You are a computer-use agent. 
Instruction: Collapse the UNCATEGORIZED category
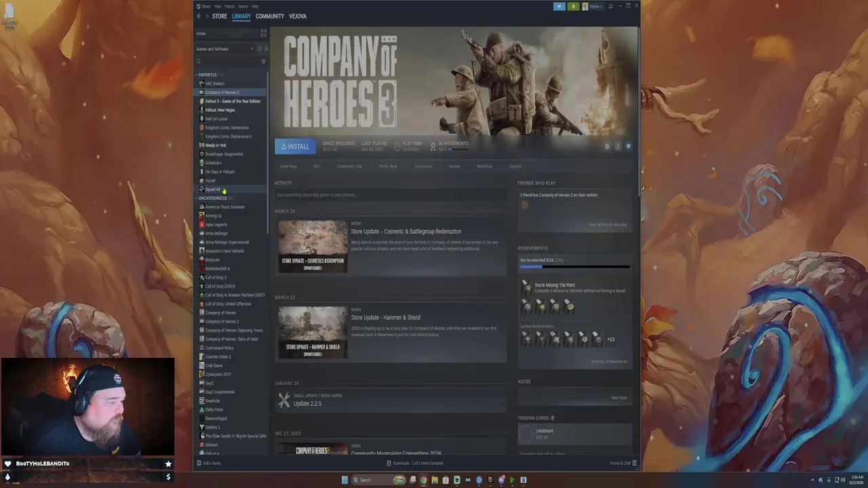pyautogui.click(x=212, y=198)
